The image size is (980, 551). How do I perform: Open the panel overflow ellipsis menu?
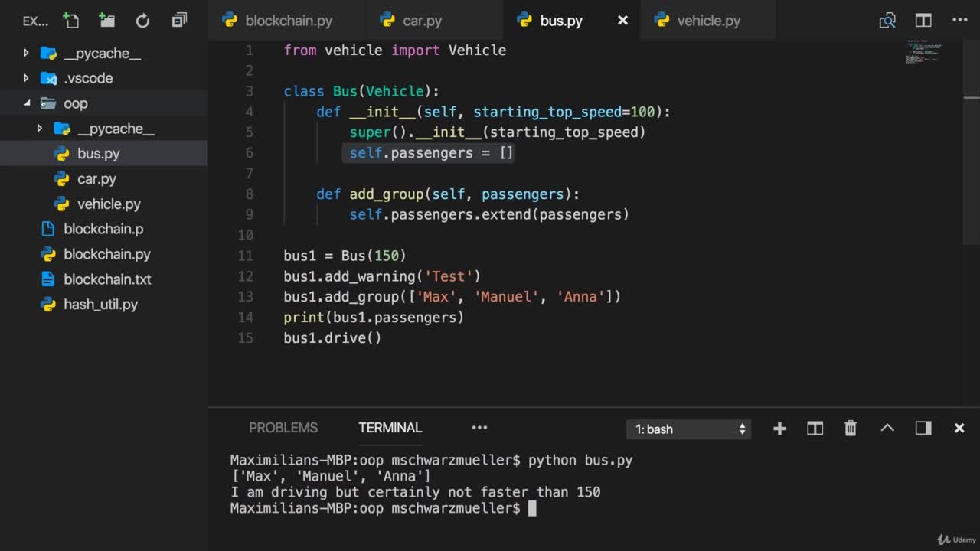pos(479,428)
